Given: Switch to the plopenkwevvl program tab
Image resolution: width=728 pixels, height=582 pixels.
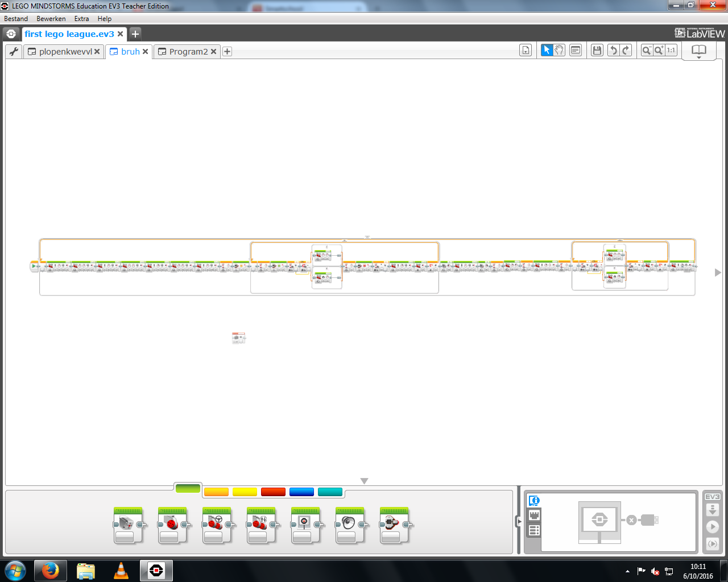Looking at the screenshot, I should pos(65,52).
